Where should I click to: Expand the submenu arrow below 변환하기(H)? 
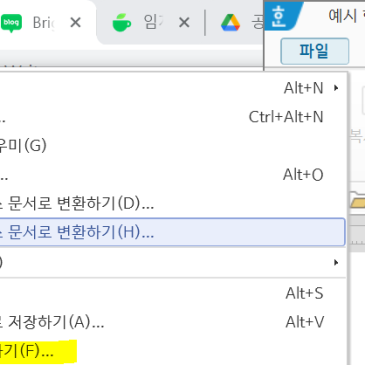click(336, 263)
